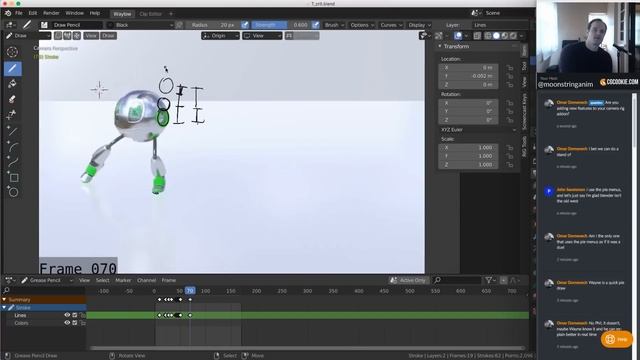Open the Channel menu in dope sheet
The height and width of the screenshot is (360, 640).
tap(147, 280)
